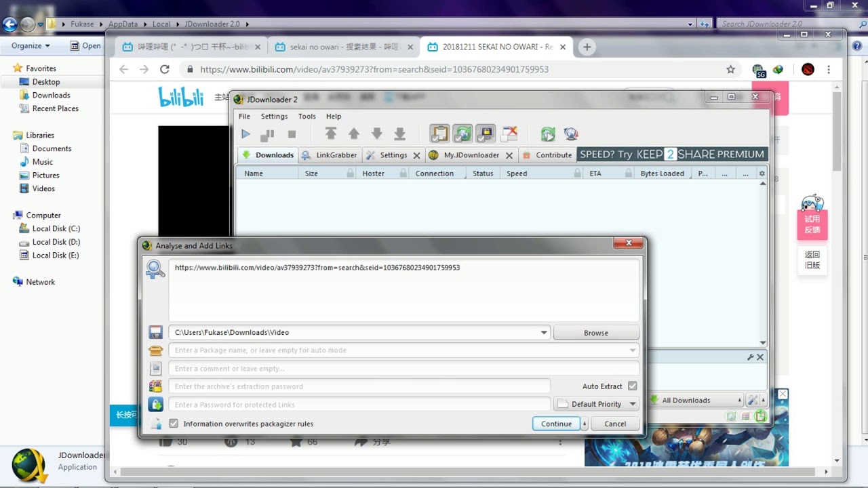Toggle clipboard observer in JDownloader toolbar

point(439,134)
